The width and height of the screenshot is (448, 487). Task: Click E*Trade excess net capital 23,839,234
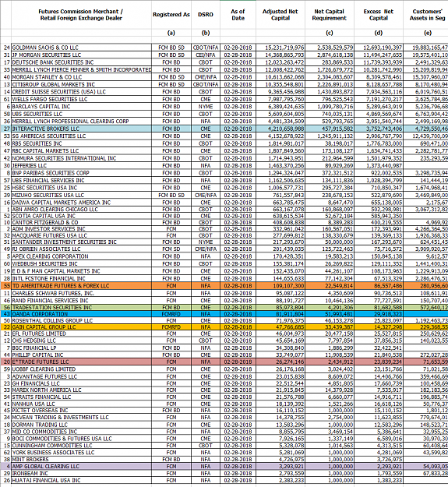(379, 362)
